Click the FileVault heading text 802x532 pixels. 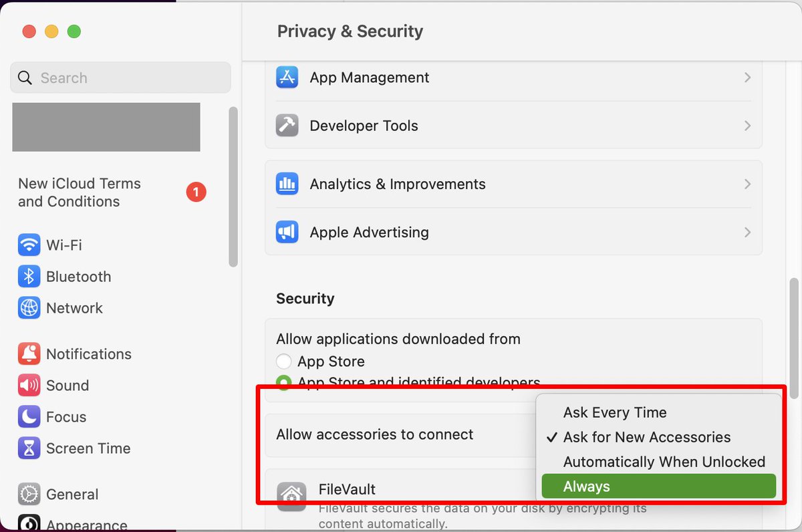pyautogui.click(x=347, y=489)
